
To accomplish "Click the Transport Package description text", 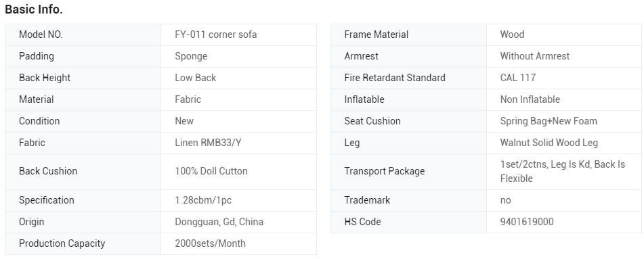I will tap(562, 171).
